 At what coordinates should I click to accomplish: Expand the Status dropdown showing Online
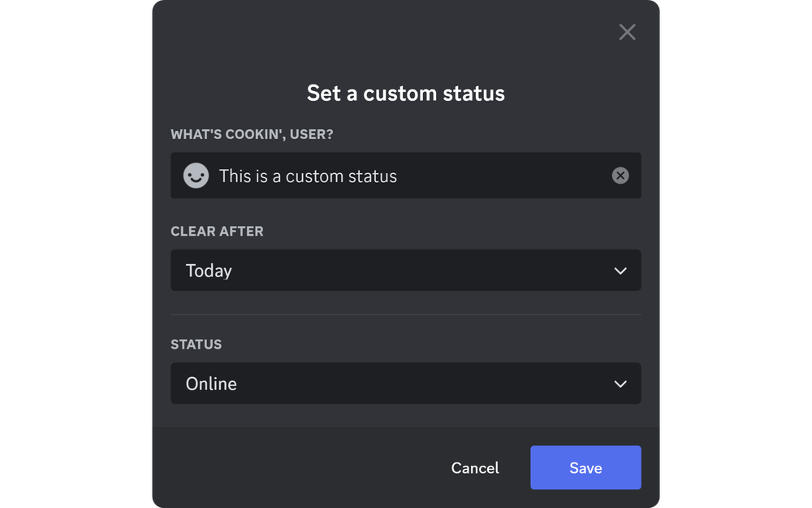point(406,383)
